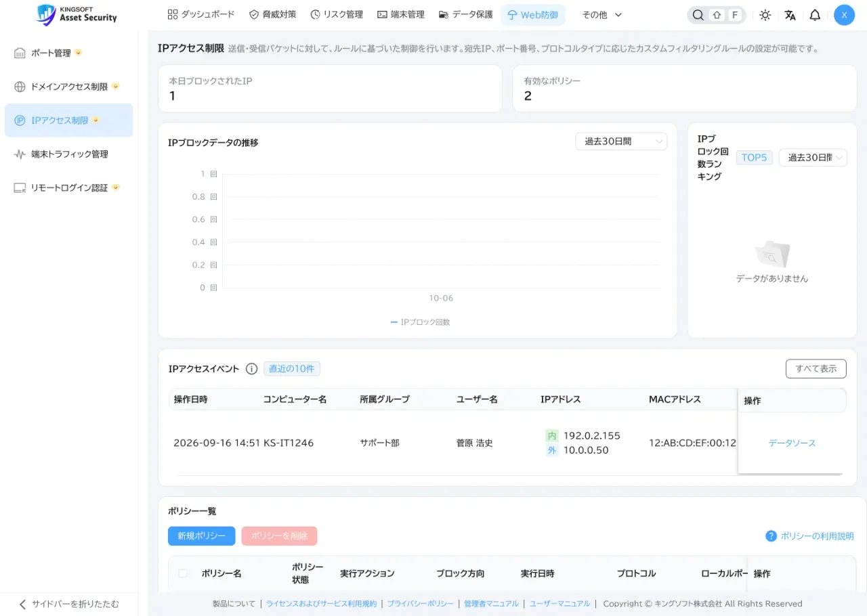Open the プライバシーポリシー footer link
This screenshot has width=867, height=616.
point(421,604)
